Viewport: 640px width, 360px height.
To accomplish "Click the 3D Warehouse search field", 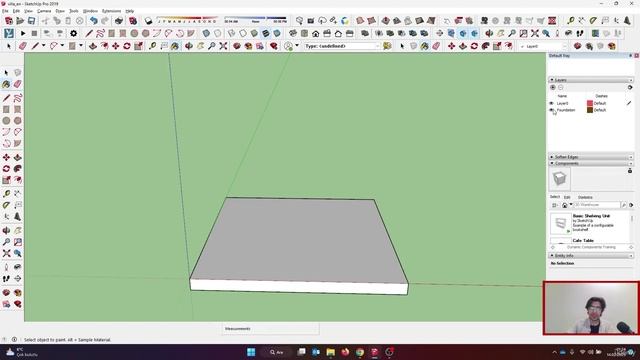I will pos(597,204).
